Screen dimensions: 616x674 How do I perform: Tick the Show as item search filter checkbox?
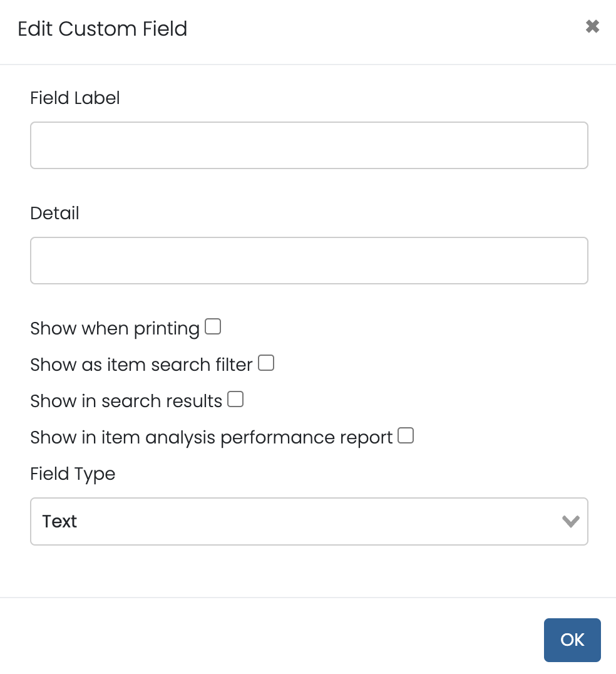(x=266, y=363)
